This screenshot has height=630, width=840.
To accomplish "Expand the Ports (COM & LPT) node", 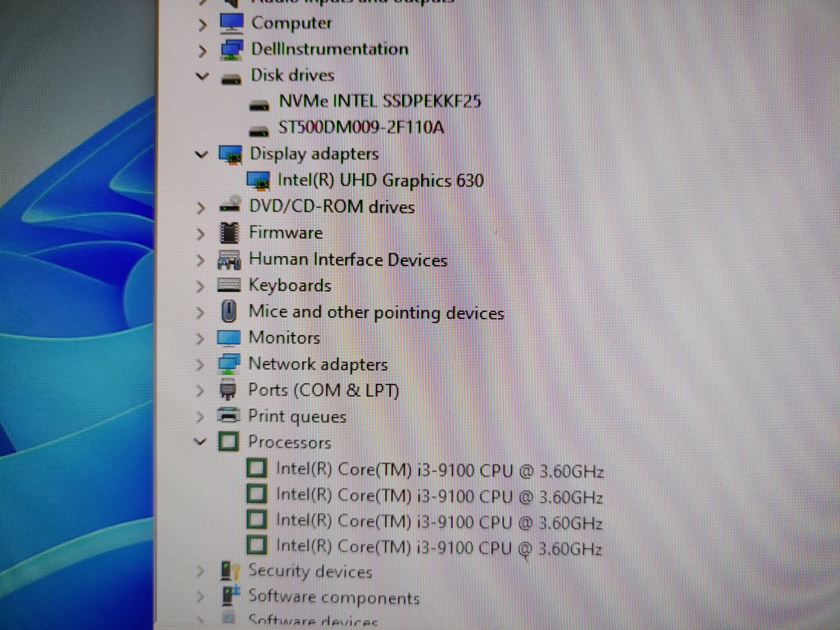I will click(x=201, y=391).
